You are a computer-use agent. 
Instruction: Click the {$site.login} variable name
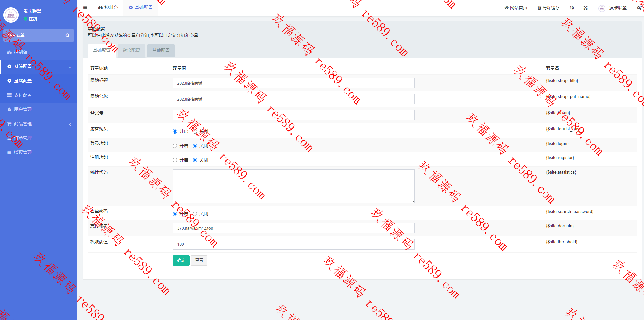[x=557, y=144]
